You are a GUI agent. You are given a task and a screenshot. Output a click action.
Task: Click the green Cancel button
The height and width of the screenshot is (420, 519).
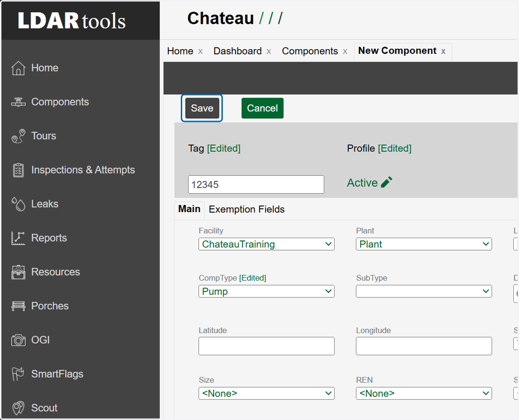(263, 108)
